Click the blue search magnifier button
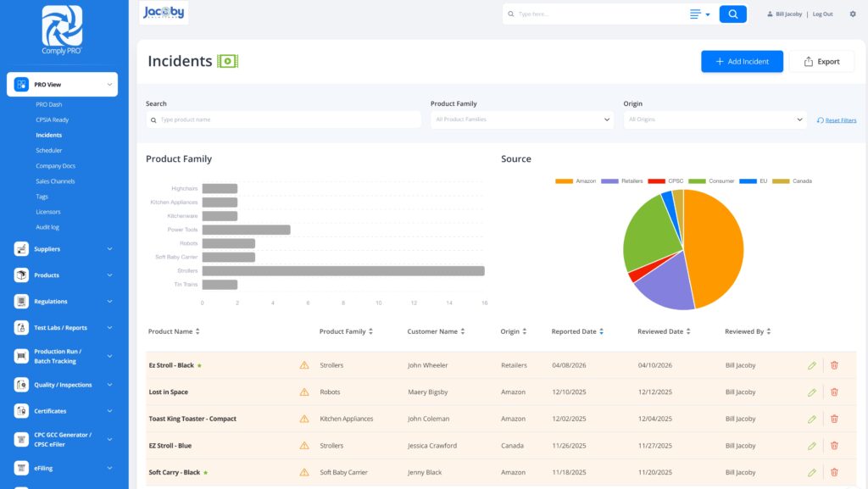 (733, 14)
